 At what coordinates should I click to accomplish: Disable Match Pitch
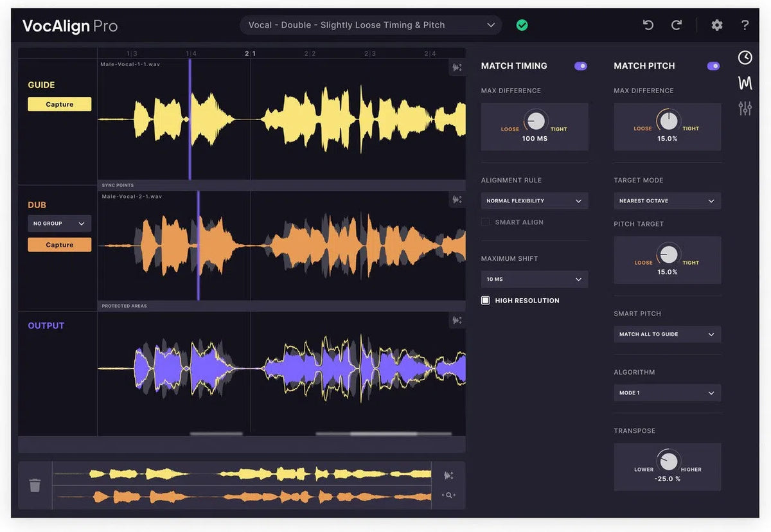pos(713,66)
